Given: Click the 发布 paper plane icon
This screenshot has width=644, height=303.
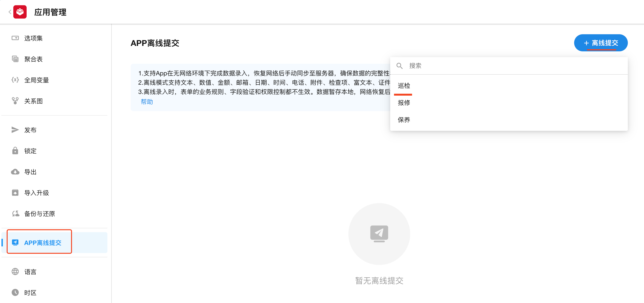Looking at the screenshot, I should click(x=15, y=130).
